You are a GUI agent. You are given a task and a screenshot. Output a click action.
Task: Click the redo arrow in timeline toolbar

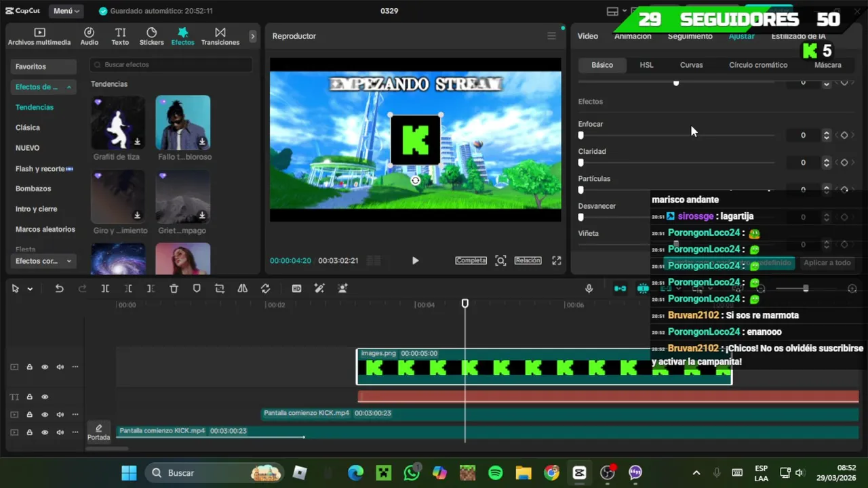click(x=82, y=288)
